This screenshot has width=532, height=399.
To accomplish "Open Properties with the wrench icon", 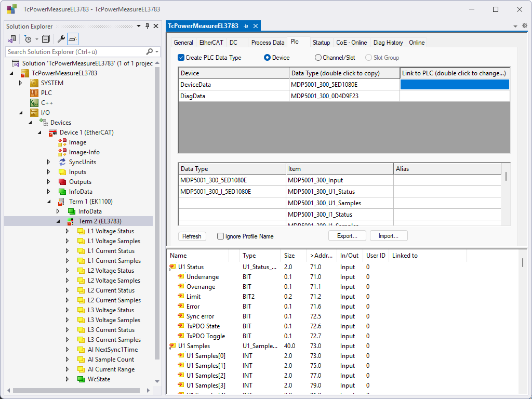I will coord(61,39).
